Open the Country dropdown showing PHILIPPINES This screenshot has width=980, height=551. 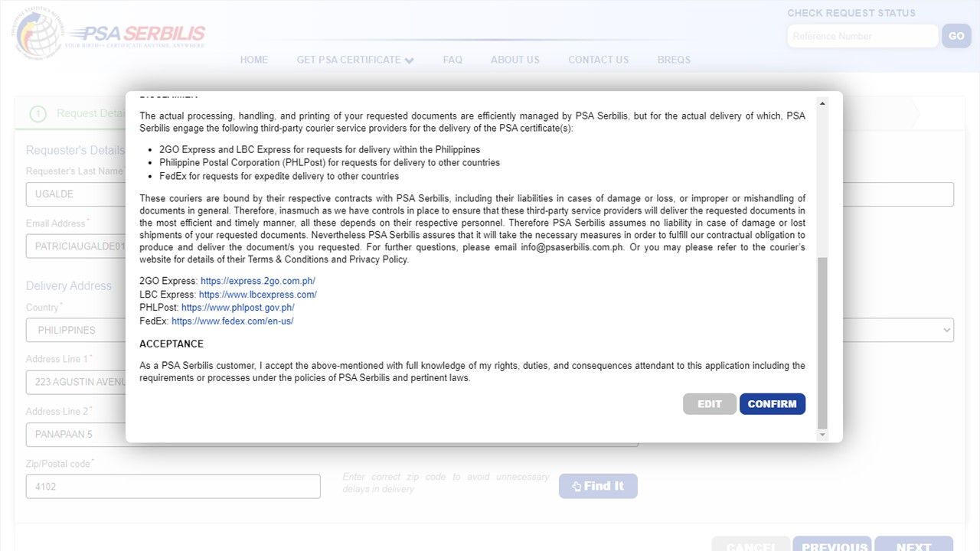click(x=76, y=330)
